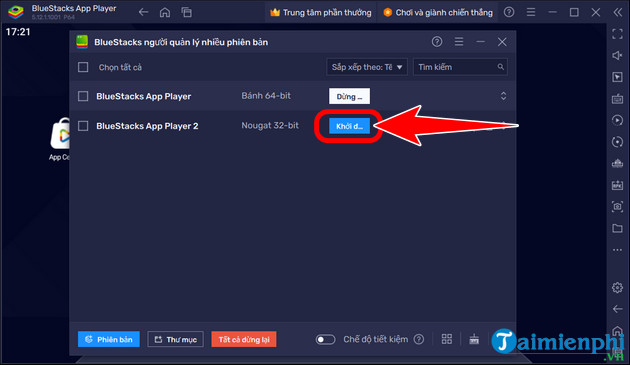630x365 pixels.
Task: Click the BlueStacks App Player 2 name
Action: tap(147, 126)
